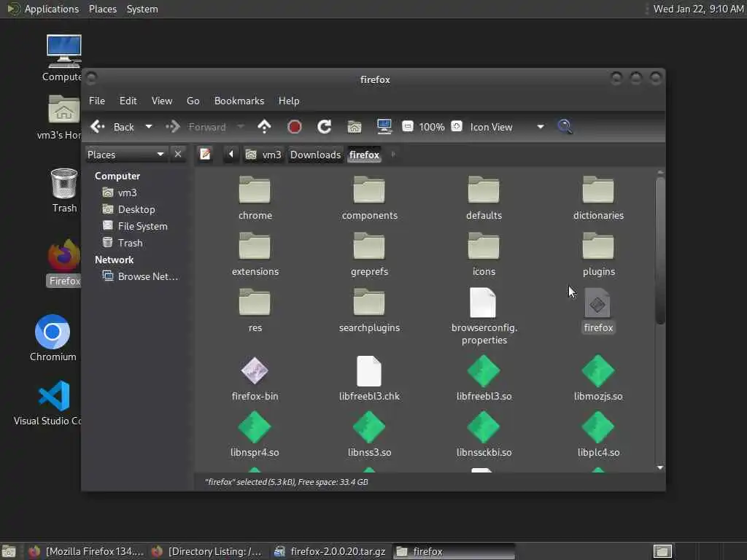Open the Edit menu

[128, 101]
